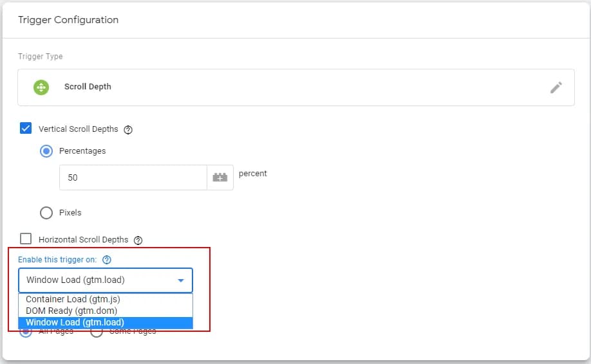Click the percentage field containing 50
Image resolution: width=591 pixels, height=364 pixels.
tap(133, 177)
